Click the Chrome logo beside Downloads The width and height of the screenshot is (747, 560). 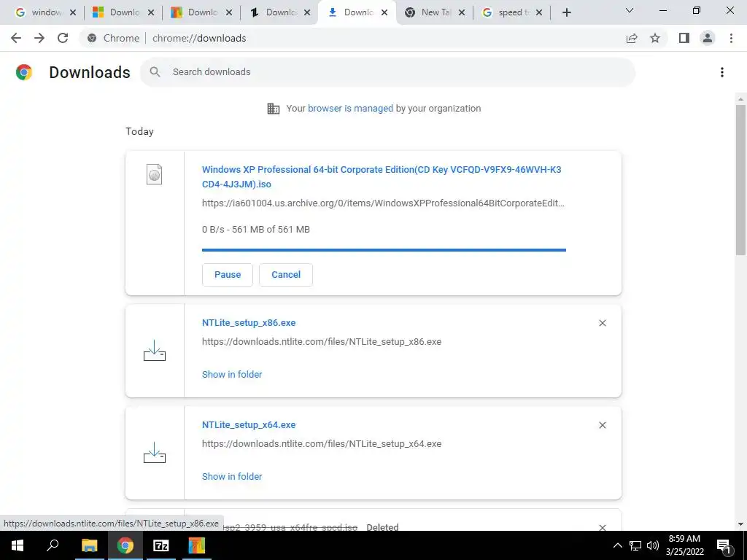click(x=24, y=72)
